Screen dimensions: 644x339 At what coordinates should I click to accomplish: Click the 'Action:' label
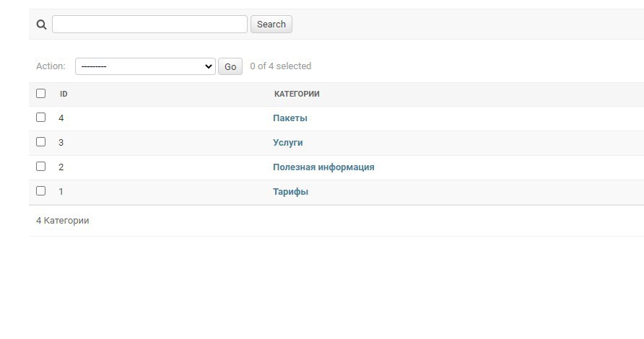tap(51, 66)
